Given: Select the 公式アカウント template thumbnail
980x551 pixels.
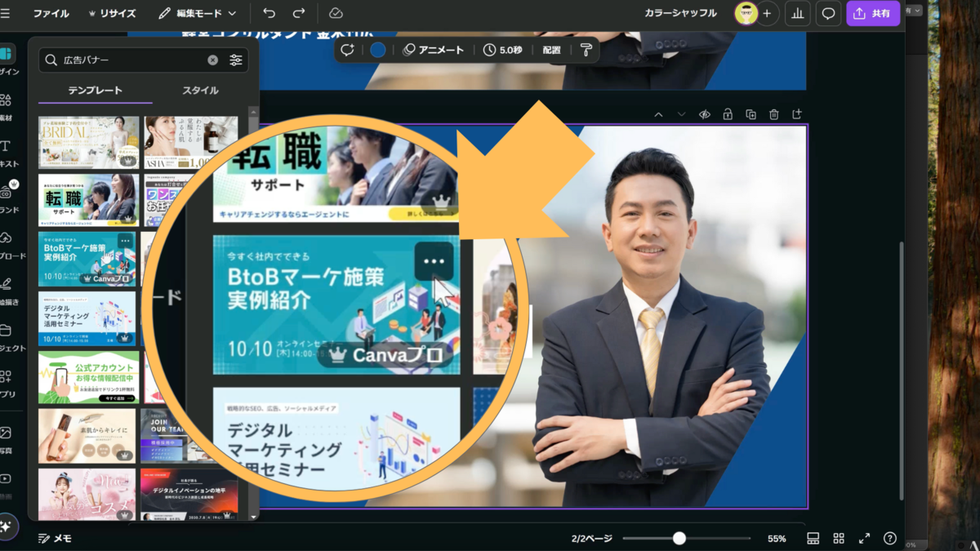Looking at the screenshot, I should [x=88, y=377].
